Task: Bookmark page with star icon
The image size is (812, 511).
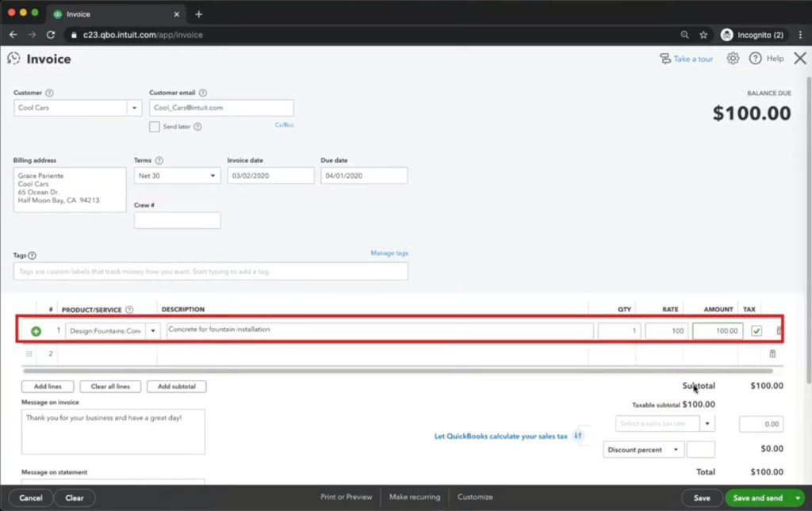Action: pyautogui.click(x=703, y=35)
